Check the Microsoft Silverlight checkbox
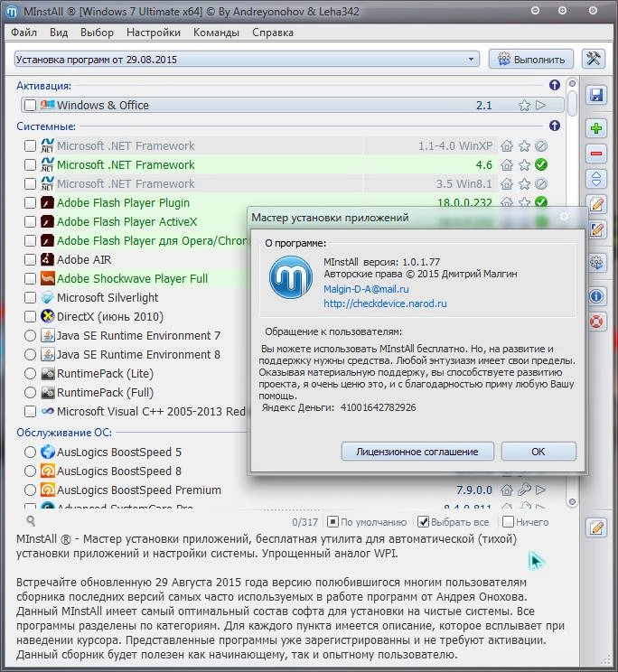The image size is (618, 672). tap(30, 297)
